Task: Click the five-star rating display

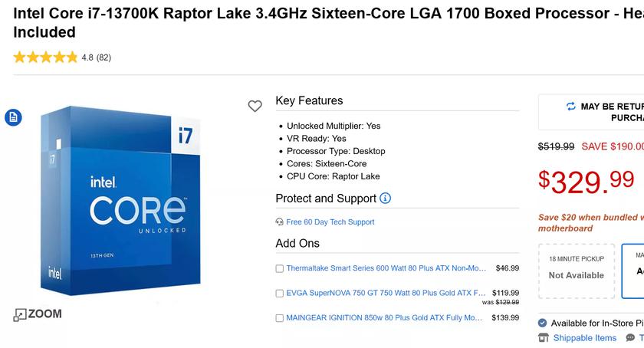Action: [45, 57]
